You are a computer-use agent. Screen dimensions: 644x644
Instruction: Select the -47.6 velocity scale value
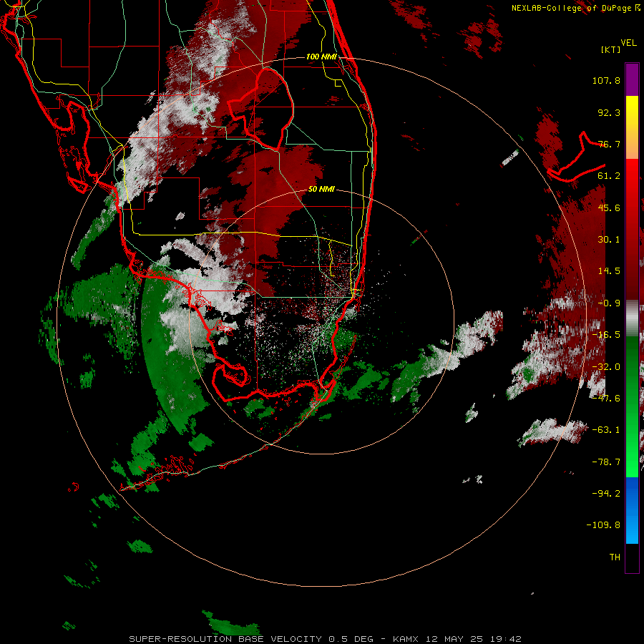(606, 399)
